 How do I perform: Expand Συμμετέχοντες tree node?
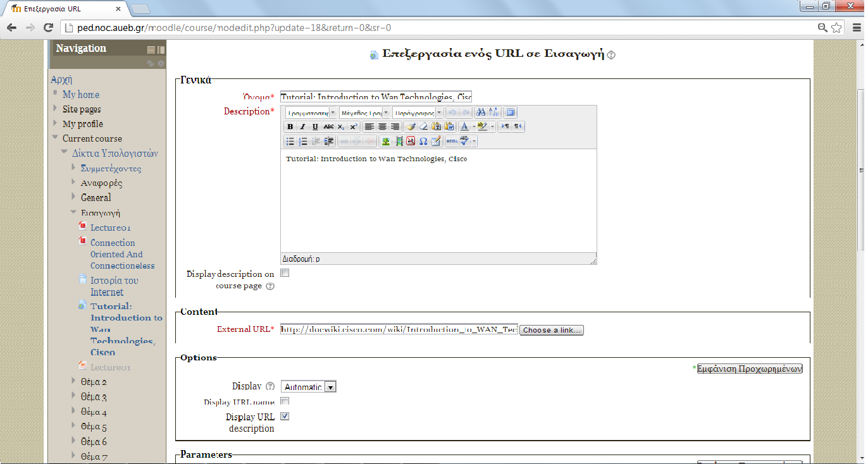tap(73, 168)
